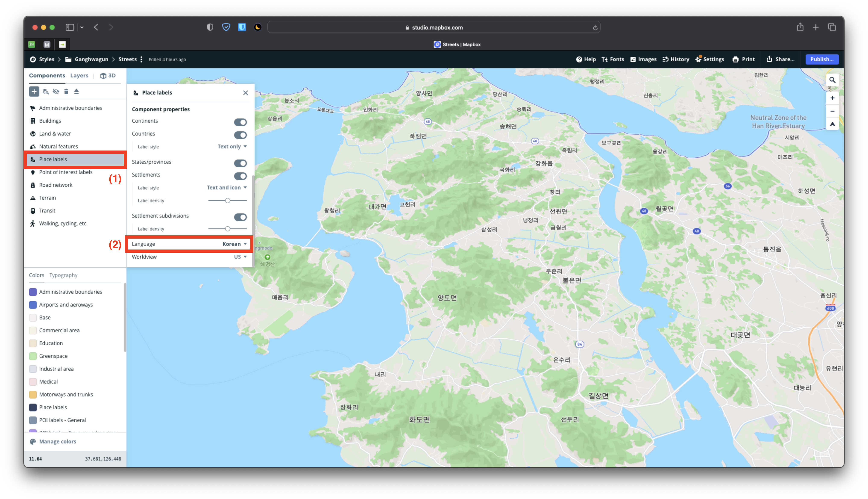Close the Place labels panel

(x=245, y=93)
